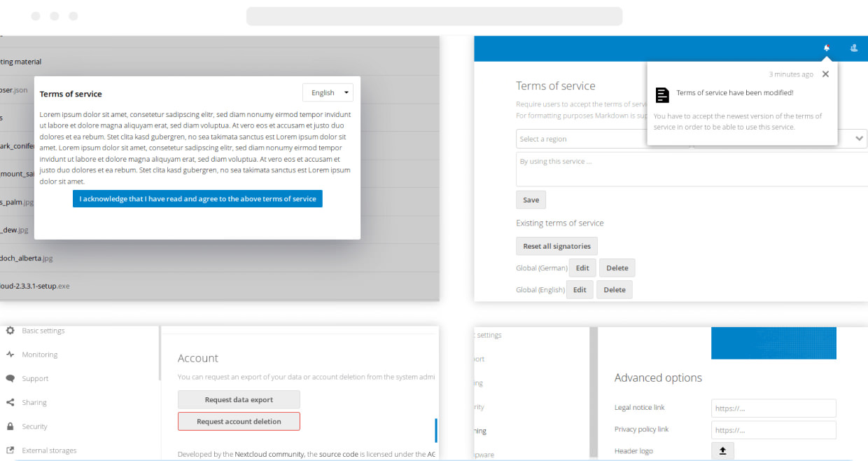This screenshot has width=868, height=461.
Task: Acknowledge and agree to terms of service
Action: tap(197, 199)
